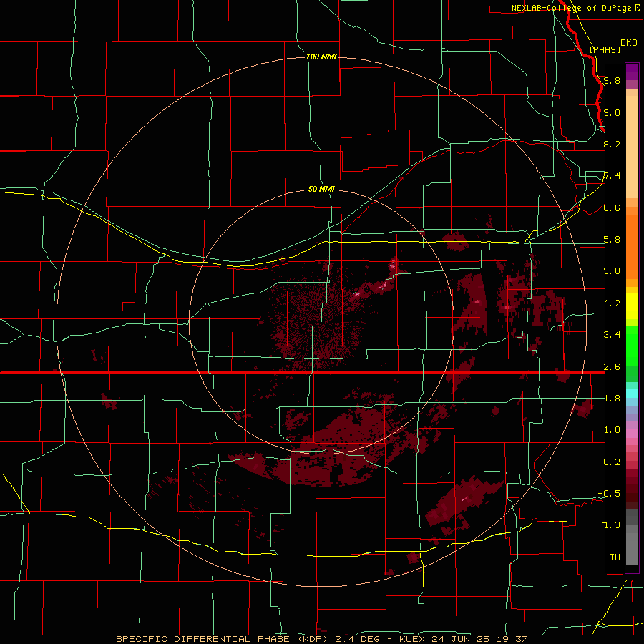
Task: Click the DKD label above the color scale
Action: [628, 43]
